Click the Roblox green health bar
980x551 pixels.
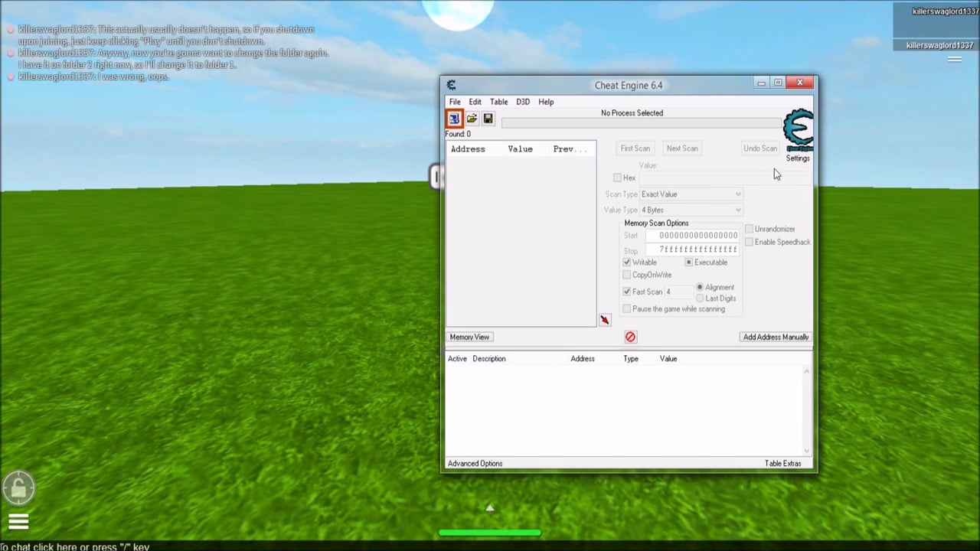click(x=490, y=533)
